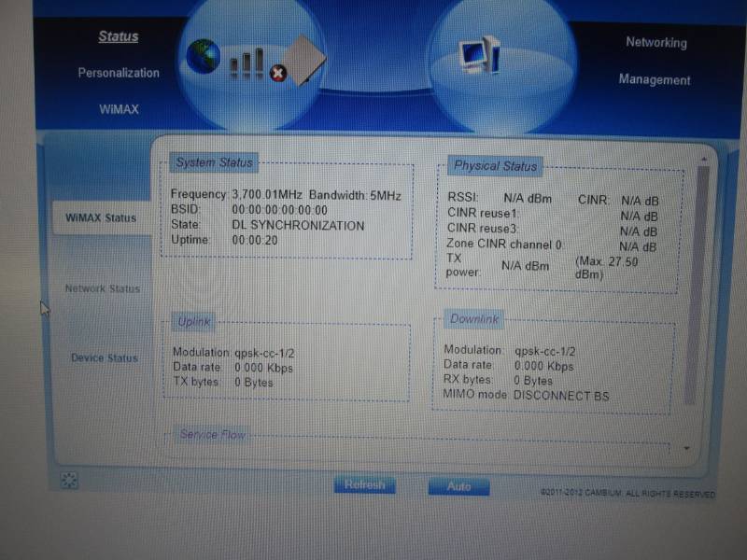Click the TX power N/A dBm value
747x560 pixels.
(x=525, y=266)
